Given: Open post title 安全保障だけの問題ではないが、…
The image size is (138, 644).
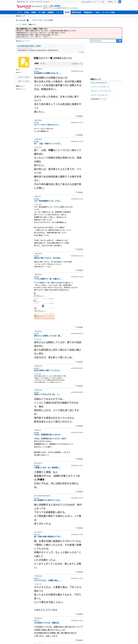Looking at the screenshot, I should pos(48,73).
